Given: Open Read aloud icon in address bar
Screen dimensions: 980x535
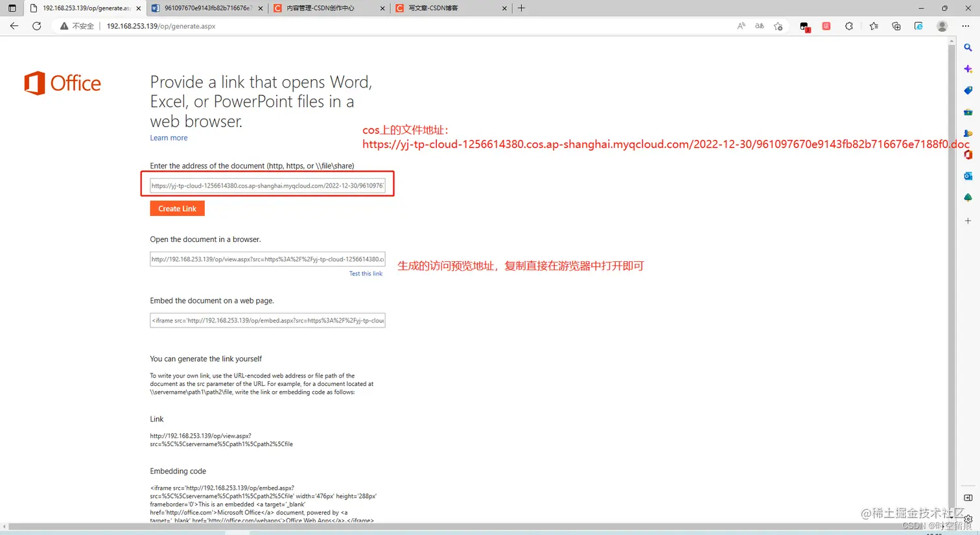Looking at the screenshot, I should pos(741,26).
